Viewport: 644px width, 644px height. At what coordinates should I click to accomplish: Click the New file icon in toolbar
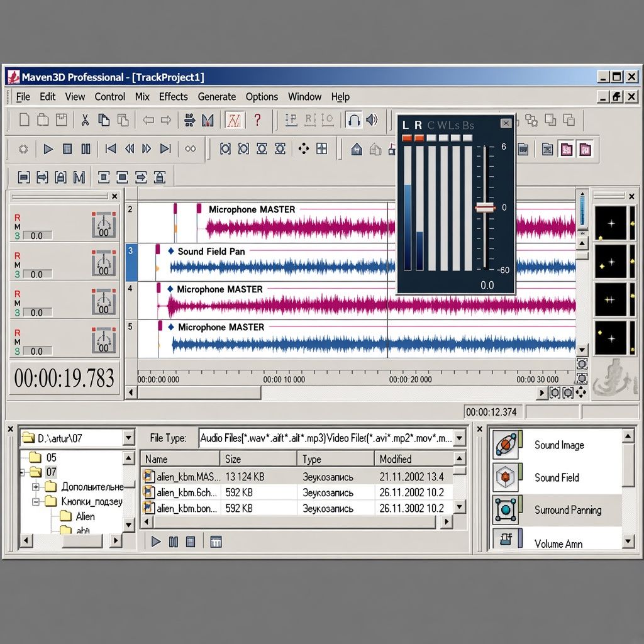pos(25,120)
